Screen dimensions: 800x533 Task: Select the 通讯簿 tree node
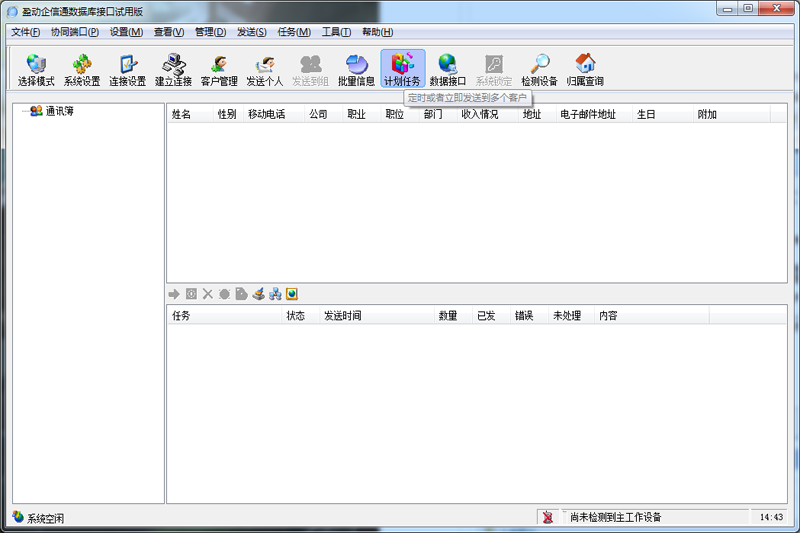pyautogui.click(x=59, y=111)
